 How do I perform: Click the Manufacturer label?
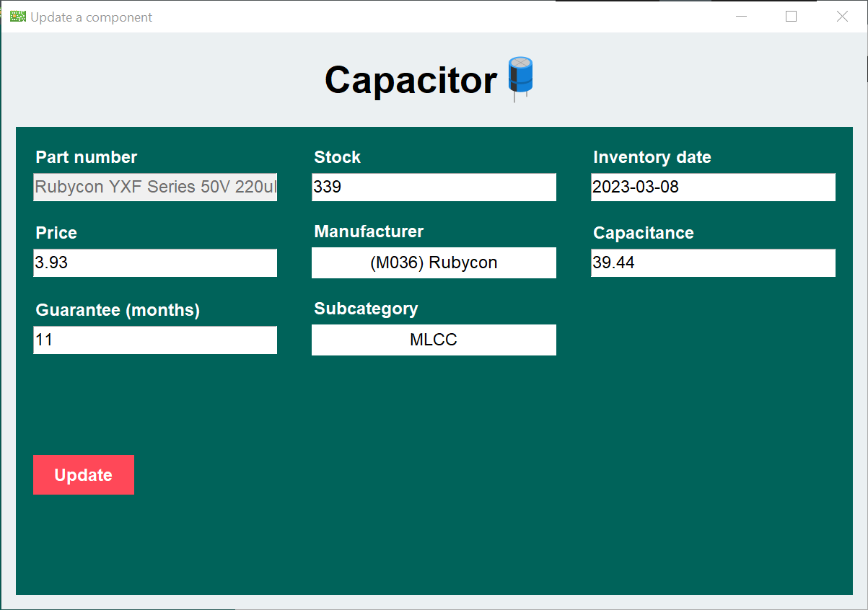tap(369, 231)
